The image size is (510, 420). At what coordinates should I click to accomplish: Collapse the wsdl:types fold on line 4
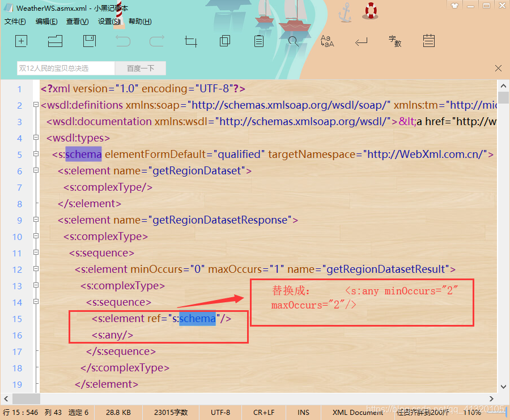point(36,138)
